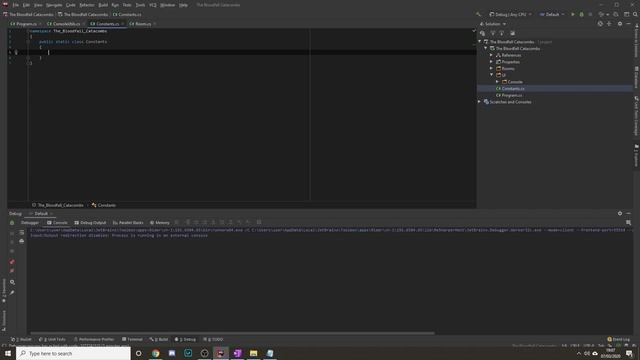Click the green Run button in toolbar
Viewport: 640px width, 360px height.
573,14
